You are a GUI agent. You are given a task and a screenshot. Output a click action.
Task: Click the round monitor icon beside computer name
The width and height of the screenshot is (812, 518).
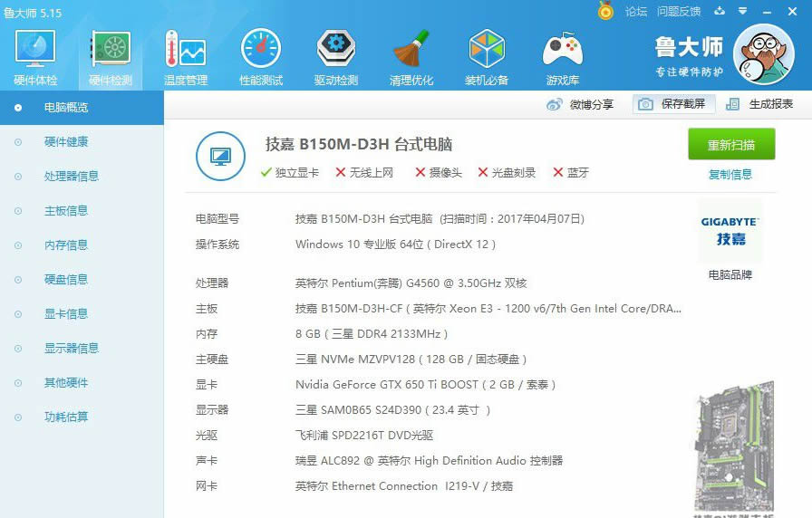220,156
